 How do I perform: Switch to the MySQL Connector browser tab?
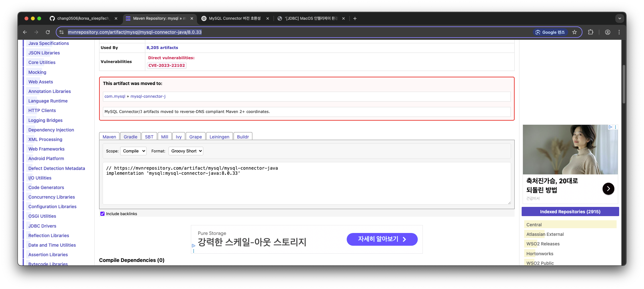(235, 18)
